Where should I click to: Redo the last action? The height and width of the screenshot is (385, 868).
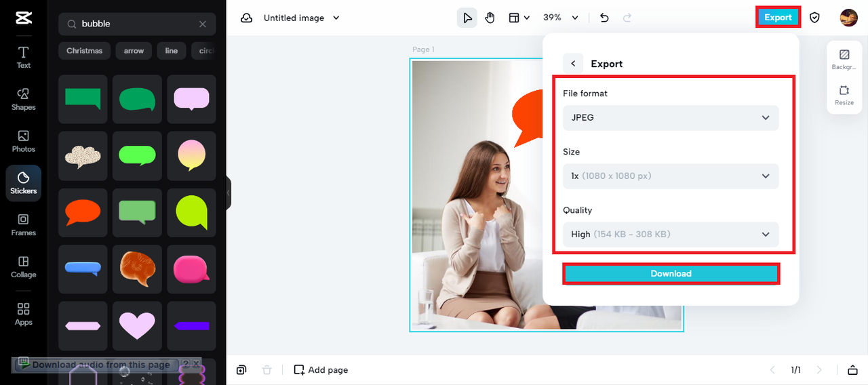pyautogui.click(x=627, y=18)
